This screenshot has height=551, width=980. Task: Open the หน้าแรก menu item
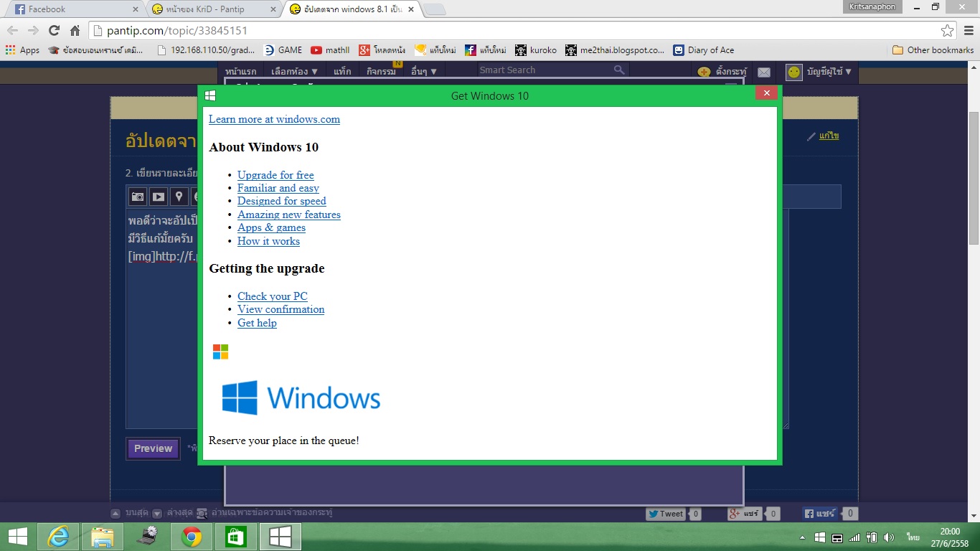(x=240, y=72)
